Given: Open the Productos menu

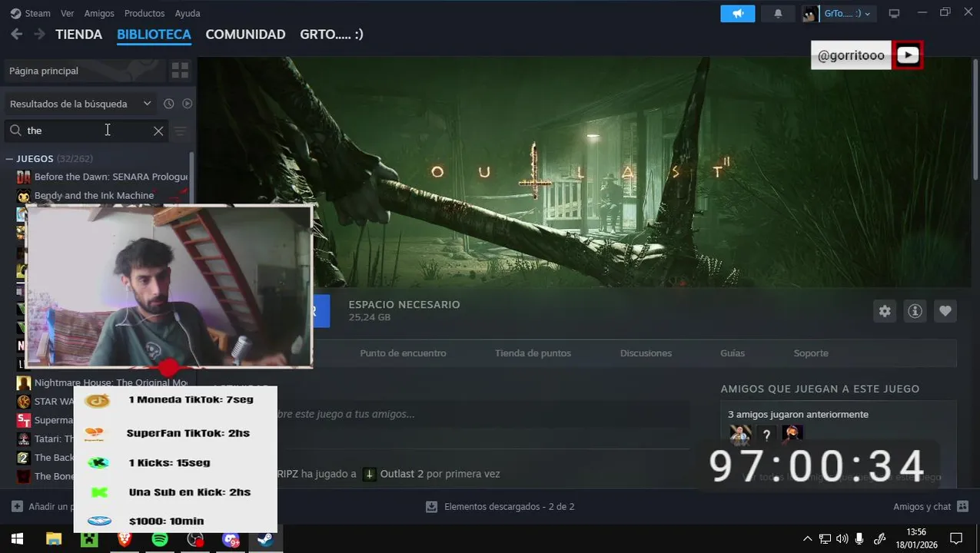Looking at the screenshot, I should tap(145, 13).
